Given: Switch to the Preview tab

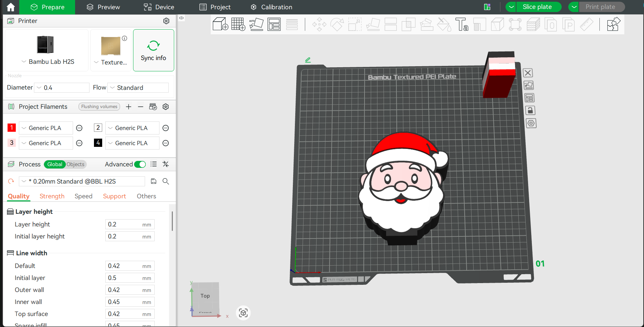Looking at the screenshot, I should 103,7.
